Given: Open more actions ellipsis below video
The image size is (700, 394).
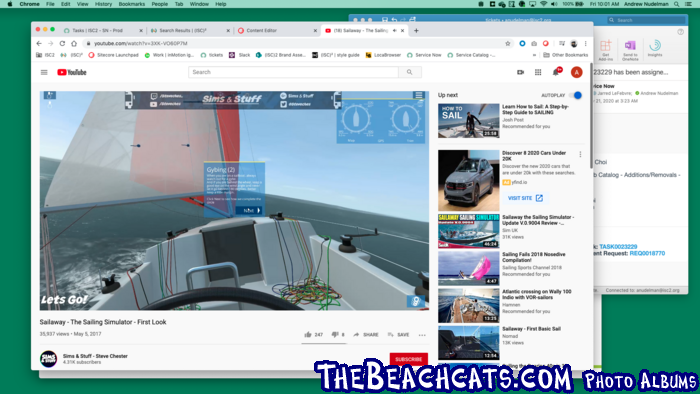Looking at the screenshot, I should [x=422, y=335].
